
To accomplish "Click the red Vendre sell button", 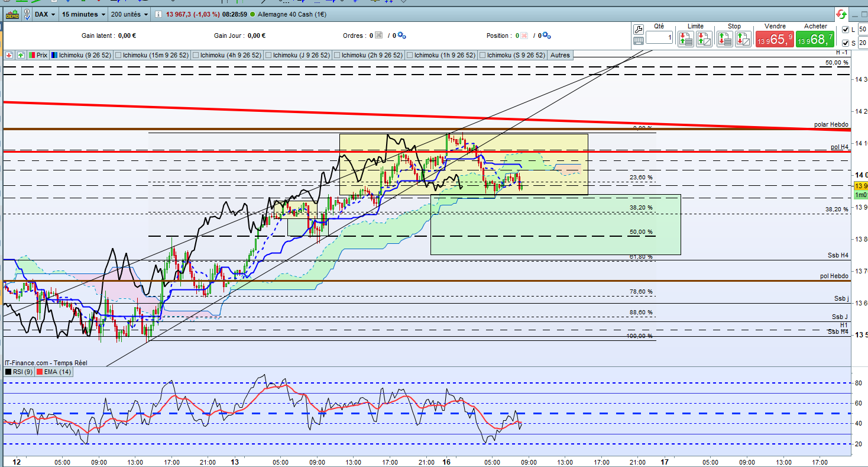I will point(775,39).
